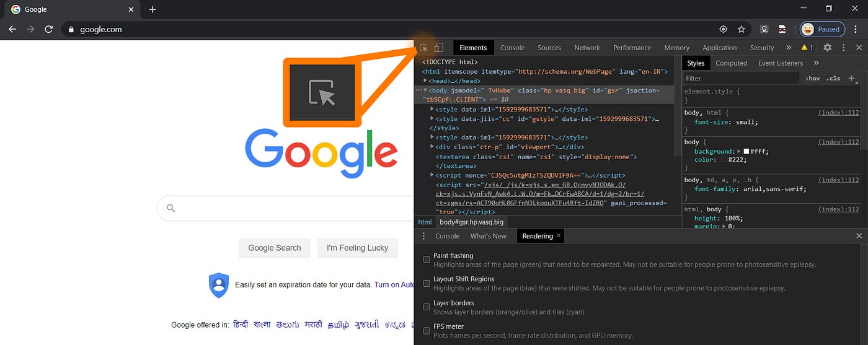
Task: Bookmark this page with the star icon
Action: (x=741, y=29)
